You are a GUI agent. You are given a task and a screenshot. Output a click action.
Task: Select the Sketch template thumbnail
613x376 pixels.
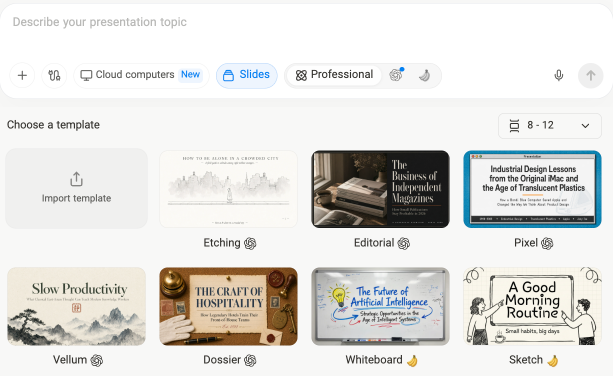pos(532,306)
